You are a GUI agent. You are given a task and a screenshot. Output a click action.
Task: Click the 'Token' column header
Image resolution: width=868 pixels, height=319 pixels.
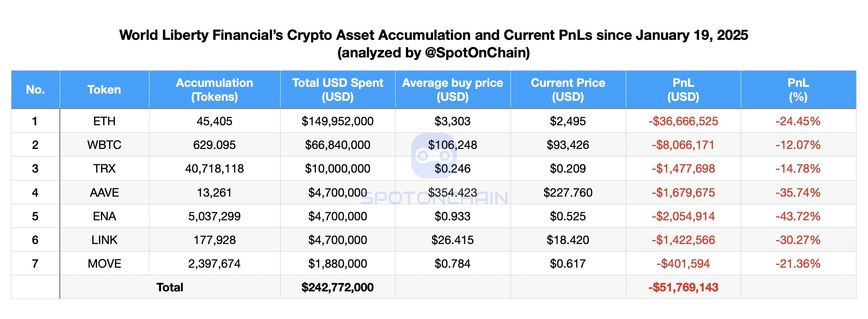point(104,90)
